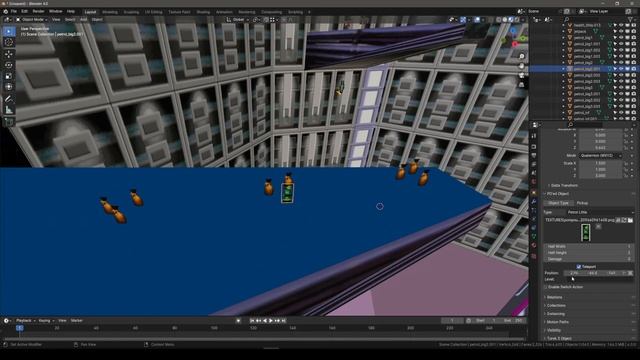Enable the Switch Action checkbox
This screenshot has width=640, height=360.
pyautogui.click(x=546, y=287)
